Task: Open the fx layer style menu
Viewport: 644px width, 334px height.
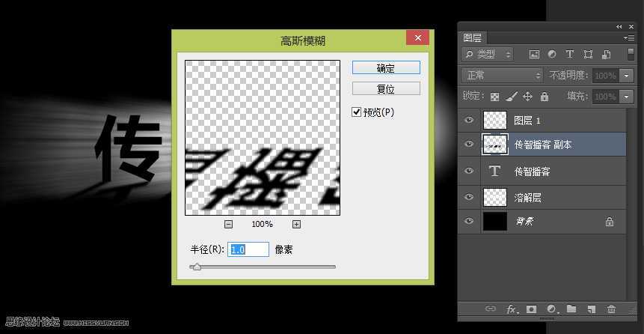Action: pyautogui.click(x=512, y=309)
